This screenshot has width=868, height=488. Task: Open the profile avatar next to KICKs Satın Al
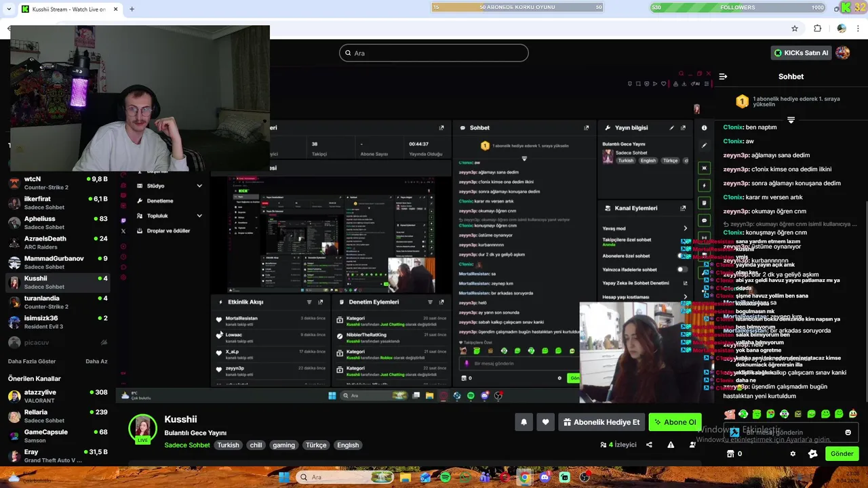(x=842, y=52)
